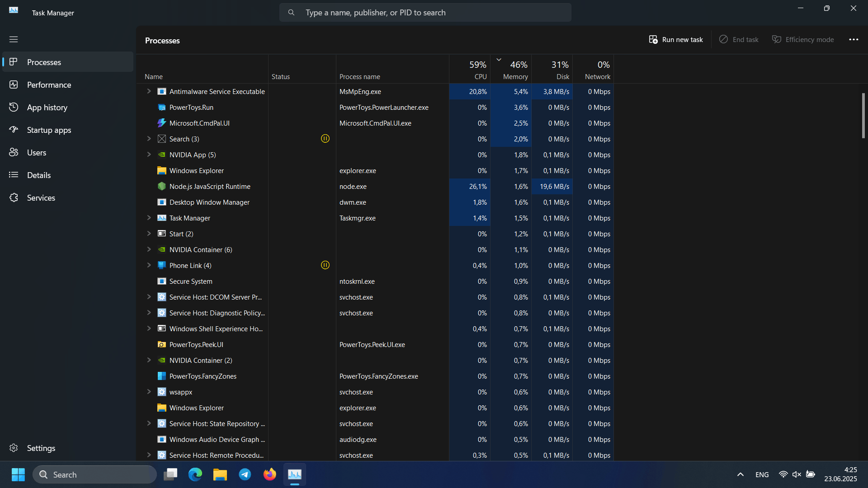The width and height of the screenshot is (868, 488).
Task: Click the process list vertical scrollbar
Action: (863, 116)
